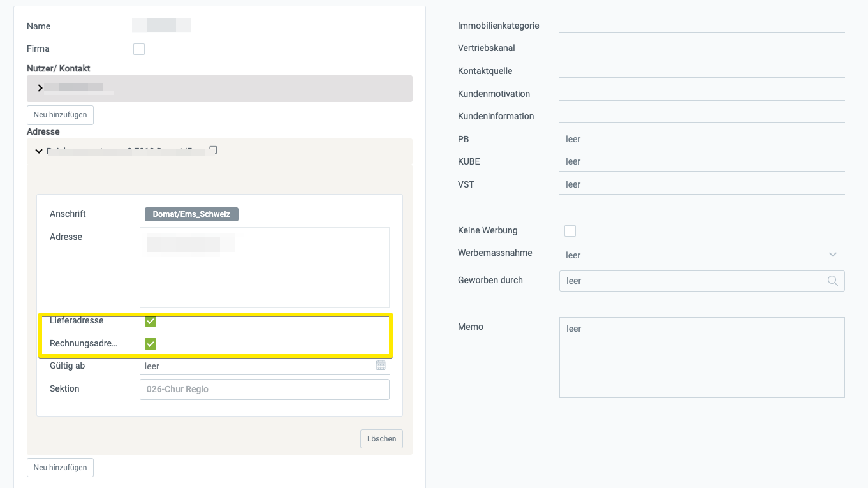Image resolution: width=868 pixels, height=488 pixels.
Task: Enable the Keine Werbung checkbox
Action: [x=570, y=231]
